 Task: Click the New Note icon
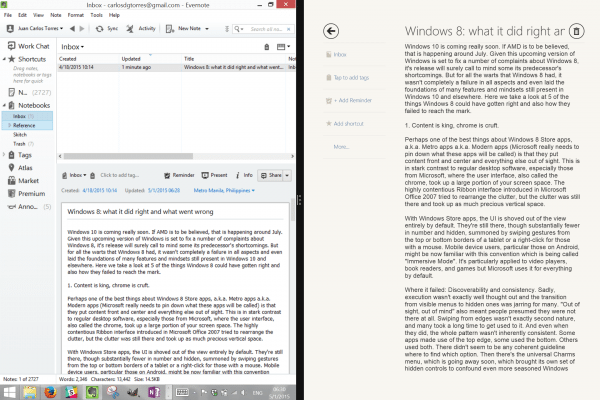coord(170,29)
